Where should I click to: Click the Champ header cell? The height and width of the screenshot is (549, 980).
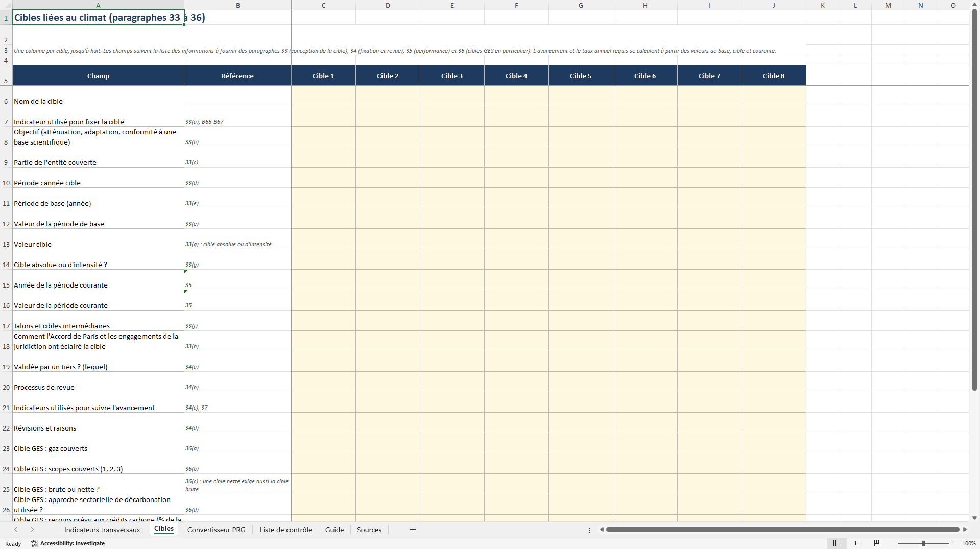coord(98,76)
